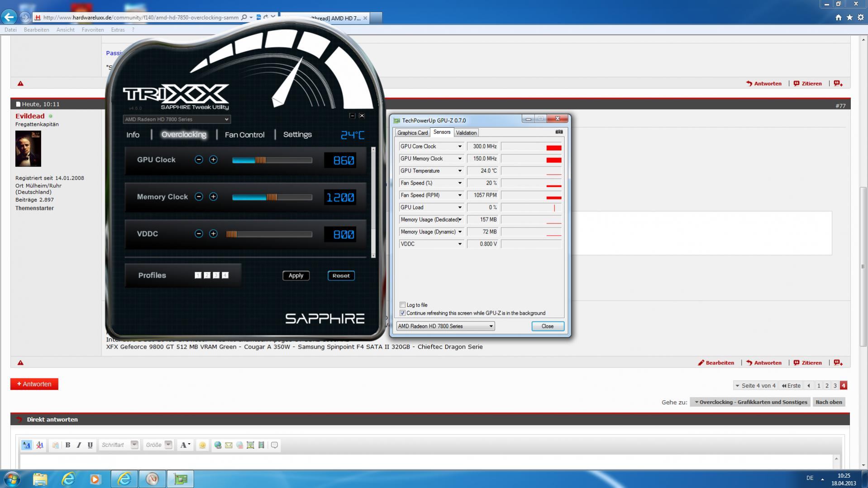Take a GPU-Z screenshot with camera icon
Image resolution: width=868 pixels, height=488 pixels.
(x=559, y=132)
